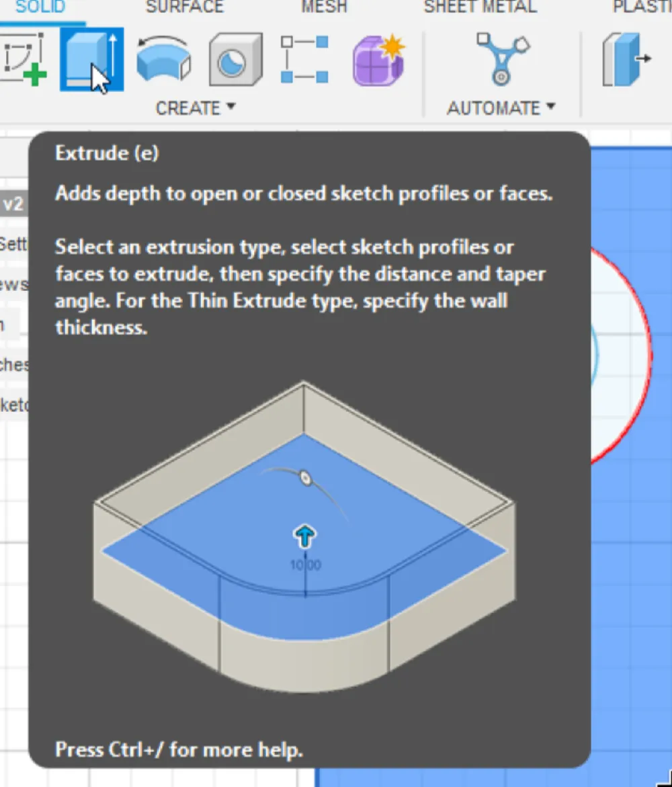
Task: Expand the CREATE dropdown menu
Action: tap(196, 108)
